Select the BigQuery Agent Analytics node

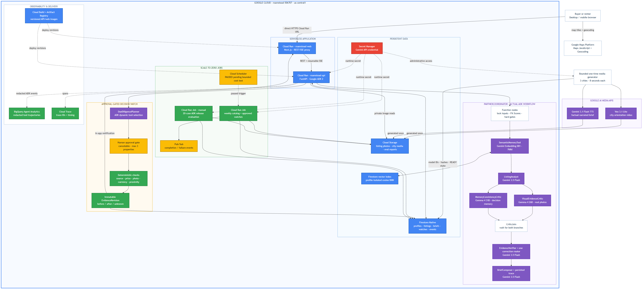(x=27, y=113)
